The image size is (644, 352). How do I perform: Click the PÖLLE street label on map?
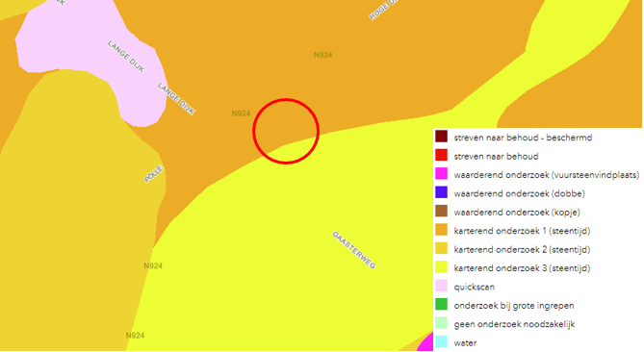[154, 174]
